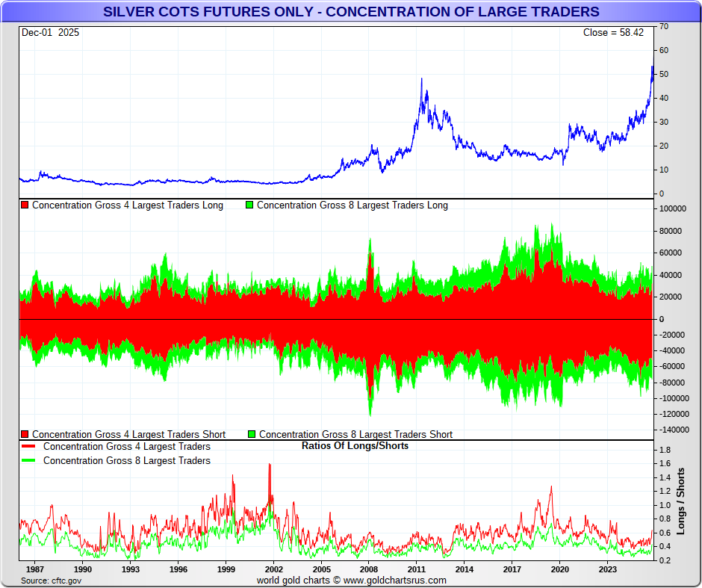Click the 'Longs / Shorts' vertical axis label
The image size is (702, 588).
coord(681,501)
